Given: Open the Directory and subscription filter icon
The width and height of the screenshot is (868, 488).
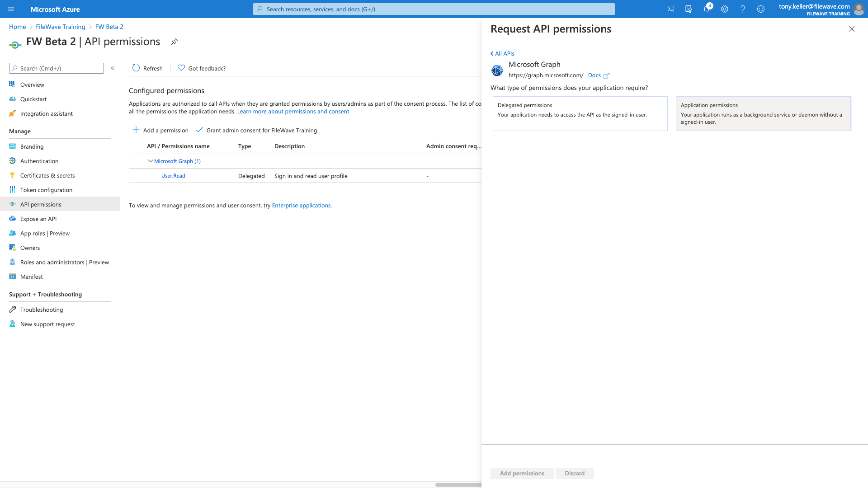Looking at the screenshot, I should coord(689,9).
